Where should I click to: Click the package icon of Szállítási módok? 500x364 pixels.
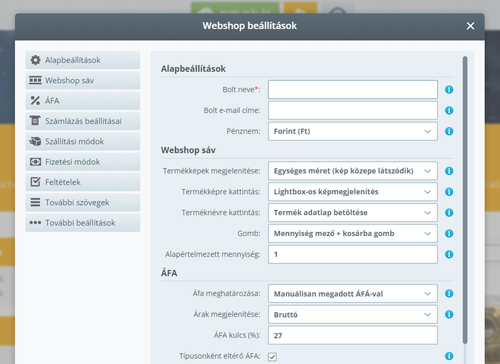click(x=35, y=141)
